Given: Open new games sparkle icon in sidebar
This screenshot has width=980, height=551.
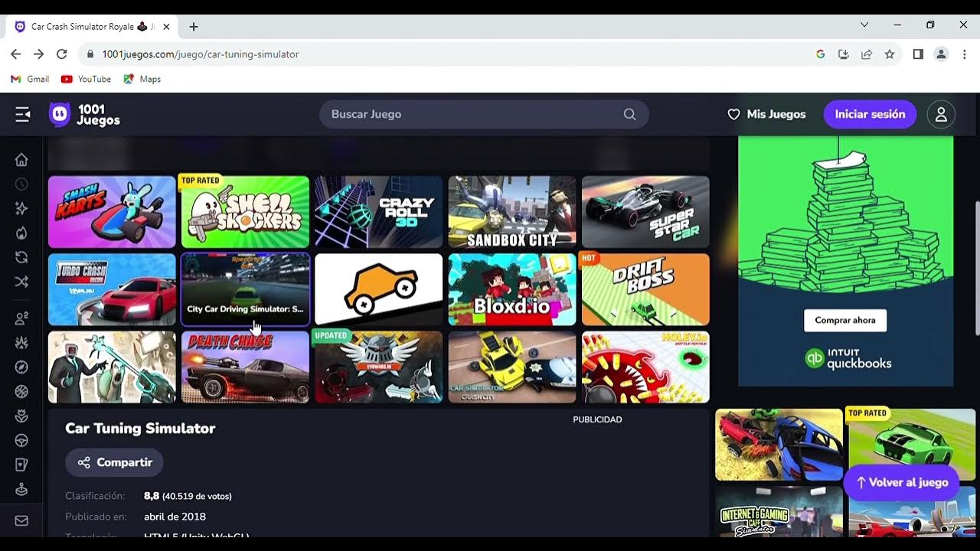Looking at the screenshot, I should tap(21, 208).
